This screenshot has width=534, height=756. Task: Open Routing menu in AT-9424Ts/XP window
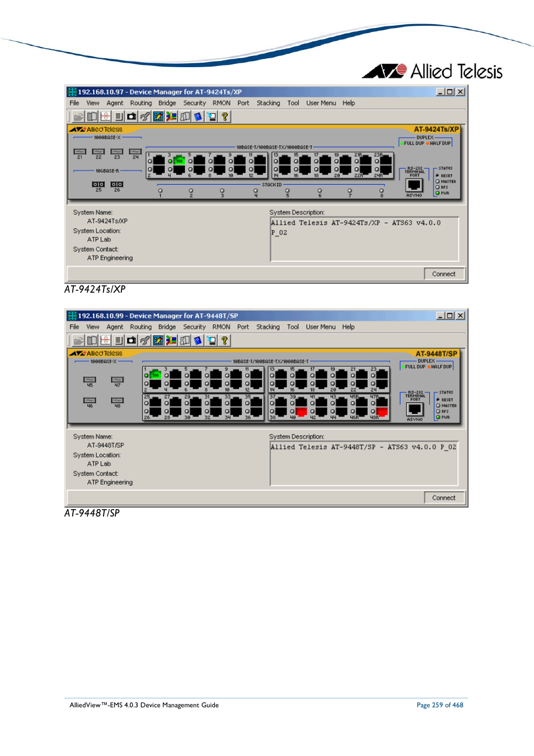pyautogui.click(x=141, y=103)
